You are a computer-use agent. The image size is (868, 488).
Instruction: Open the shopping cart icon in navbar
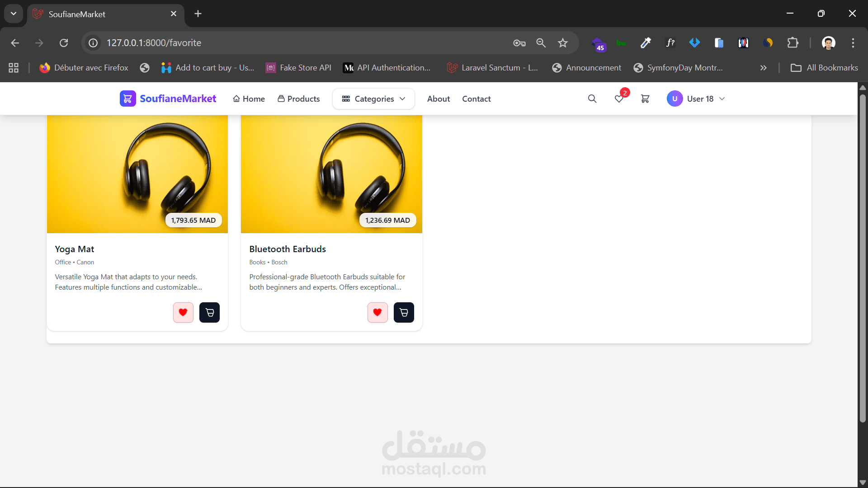(x=645, y=99)
